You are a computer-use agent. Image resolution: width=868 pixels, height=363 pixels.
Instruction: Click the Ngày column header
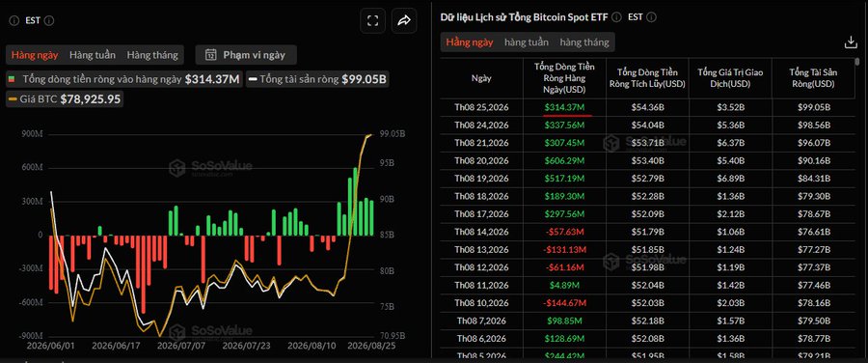[481, 78]
